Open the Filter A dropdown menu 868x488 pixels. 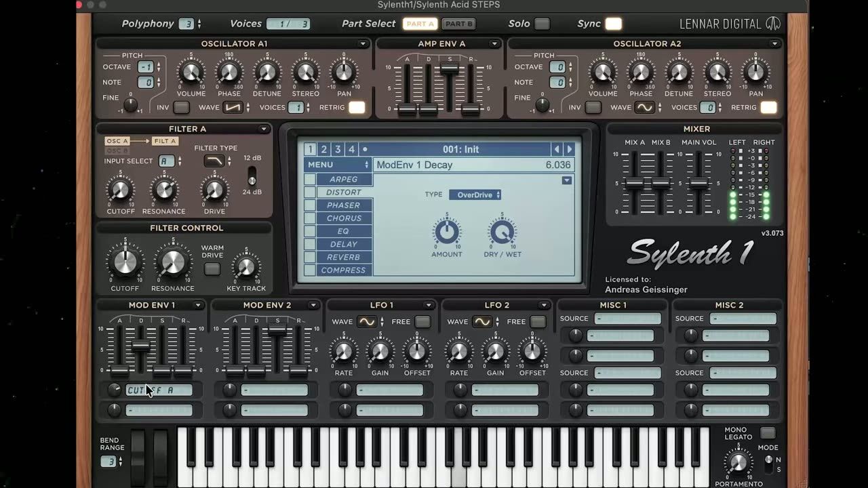click(264, 129)
